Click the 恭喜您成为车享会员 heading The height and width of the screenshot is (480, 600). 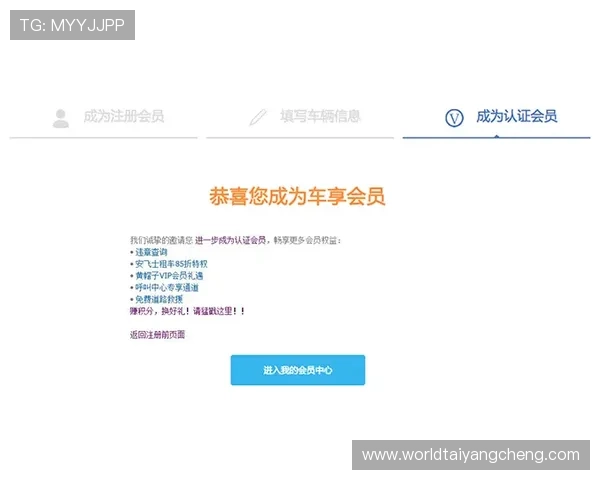(x=297, y=196)
